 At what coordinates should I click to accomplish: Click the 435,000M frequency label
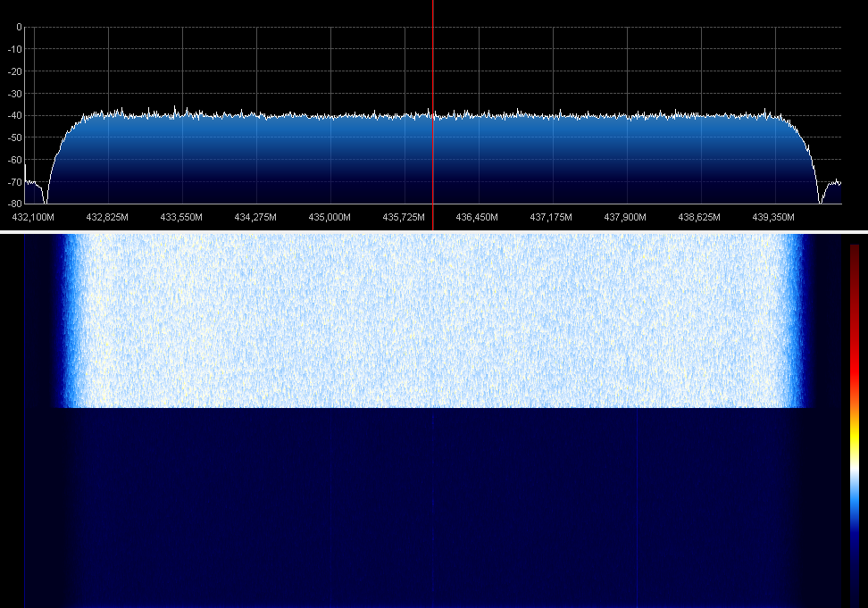tap(330, 218)
